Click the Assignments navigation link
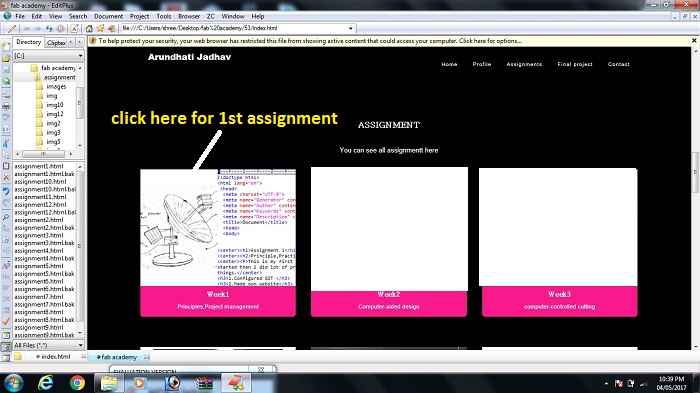Image resolution: width=700 pixels, height=393 pixels. click(524, 64)
